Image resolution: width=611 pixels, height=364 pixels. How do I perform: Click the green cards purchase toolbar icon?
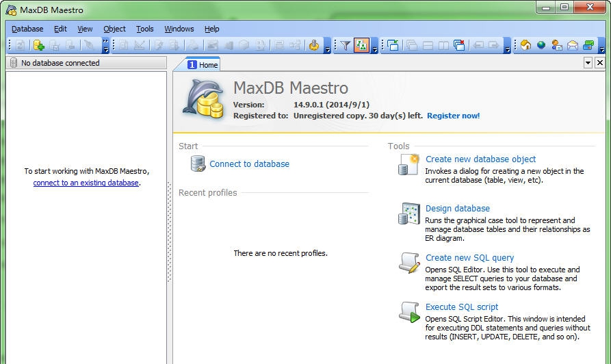click(x=588, y=46)
